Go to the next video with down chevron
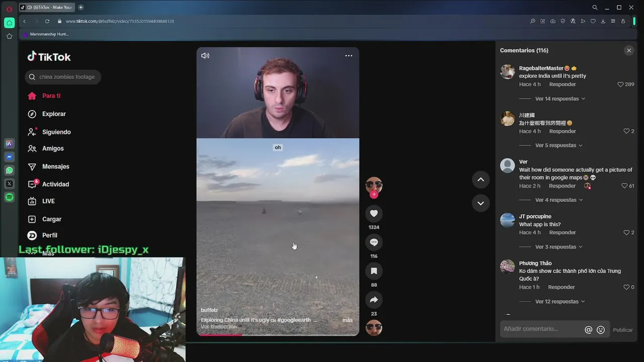 point(480,203)
